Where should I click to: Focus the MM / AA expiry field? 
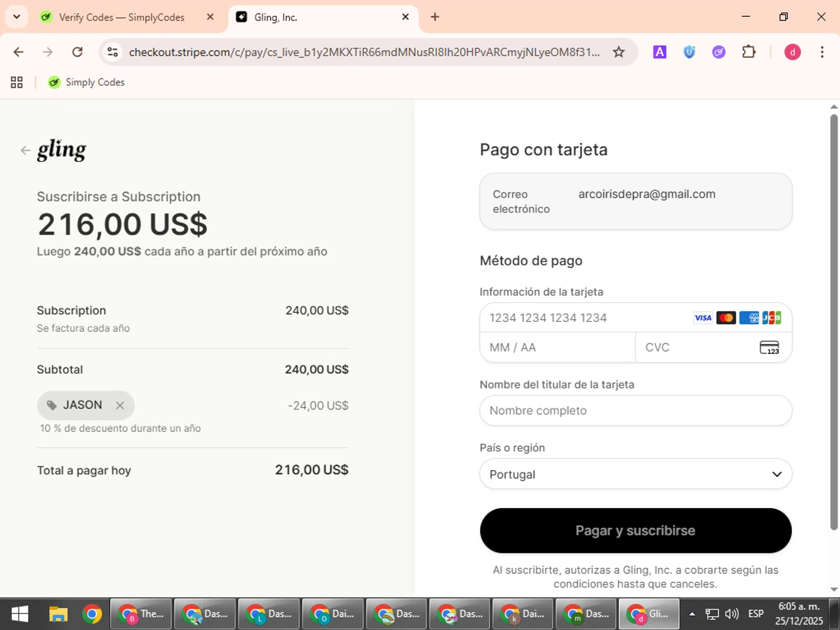coord(557,347)
